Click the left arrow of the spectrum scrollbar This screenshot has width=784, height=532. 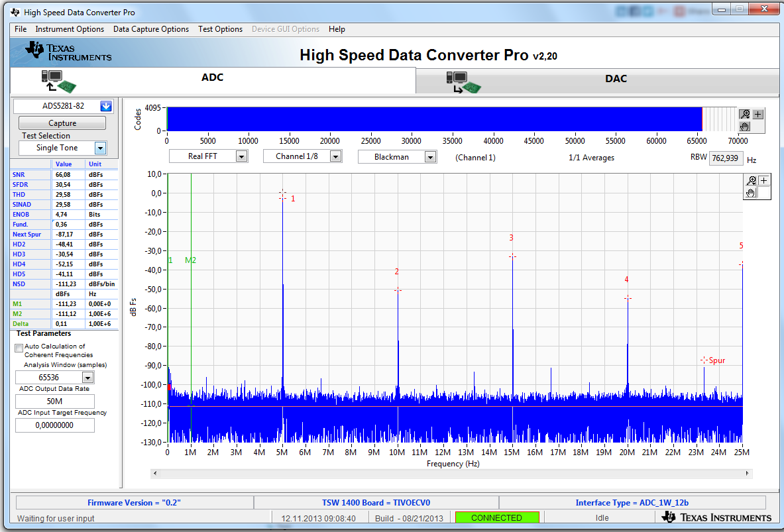[x=155, y=473]
